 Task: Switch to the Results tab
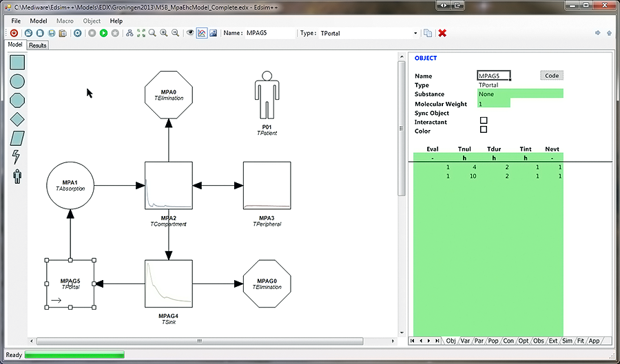37,45
